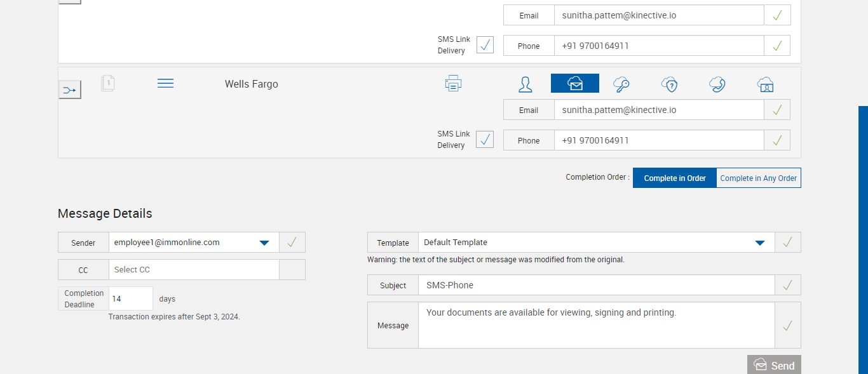Viewport: 868px width, 374px height.
Task: Click the hamburger lines icon beside Wells Fargo
Action: (x=165, y=83)
